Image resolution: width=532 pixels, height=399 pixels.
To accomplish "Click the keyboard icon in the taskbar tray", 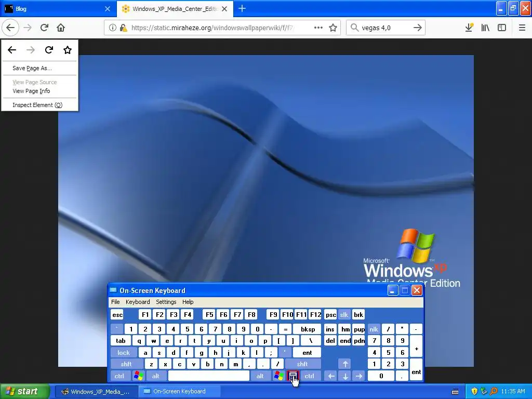I will click(x=455, y=391).
